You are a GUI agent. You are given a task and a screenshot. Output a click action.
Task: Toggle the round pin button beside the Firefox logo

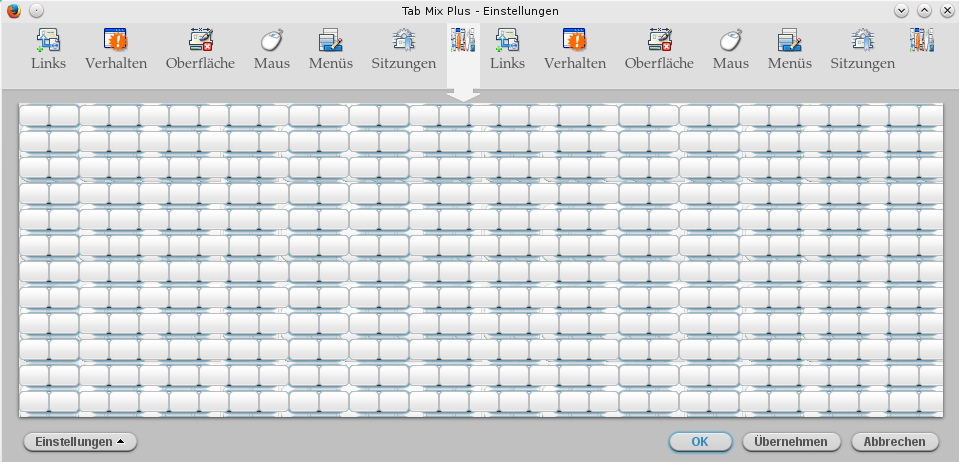coord(37,10)
